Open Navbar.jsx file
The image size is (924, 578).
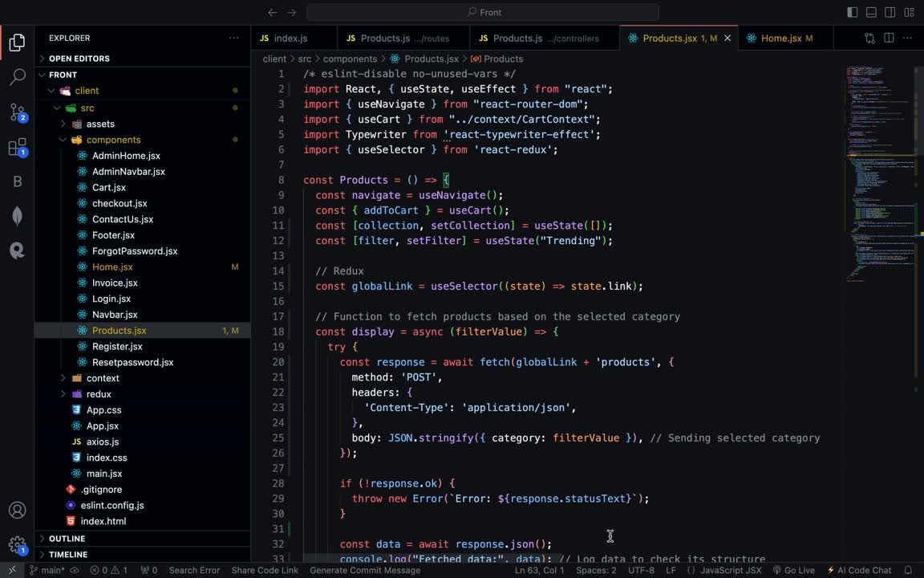[143, 315]
